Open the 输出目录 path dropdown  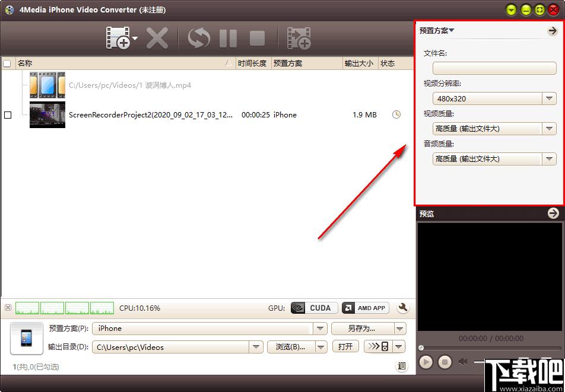point(255,347)
